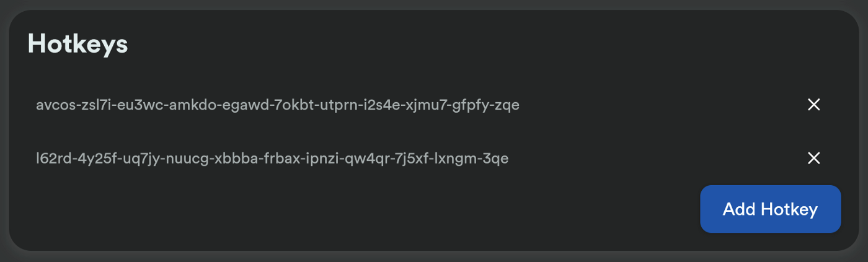Remove the hotkey starting with l62rd-4y25f
This screenshot has width=868, height=262.
[814, 159]
